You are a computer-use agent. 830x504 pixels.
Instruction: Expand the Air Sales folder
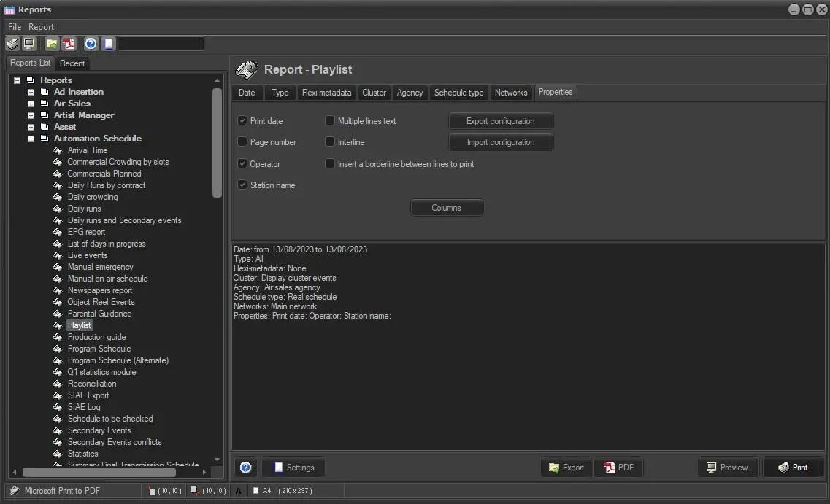[x=31, y=104]
